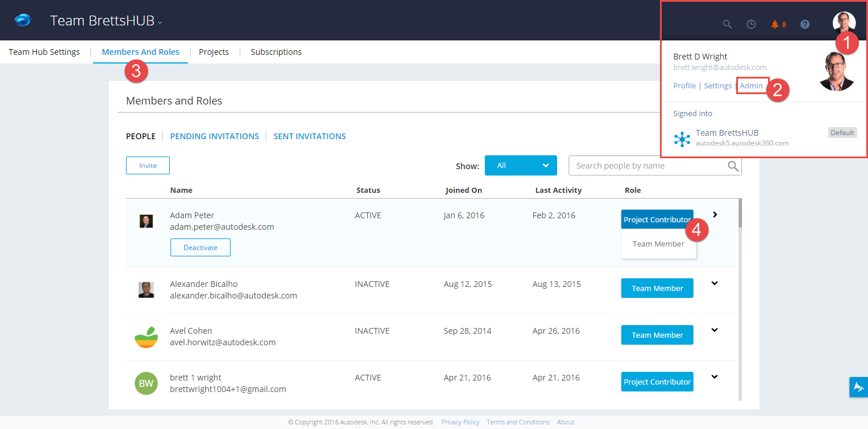Go to Team Hub Settings
868x429 pixels.
[x=44, y=51]
